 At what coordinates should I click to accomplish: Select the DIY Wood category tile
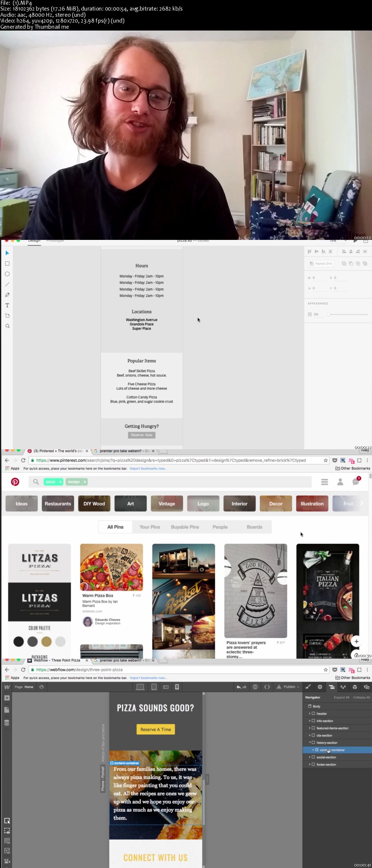pos(94,504)
